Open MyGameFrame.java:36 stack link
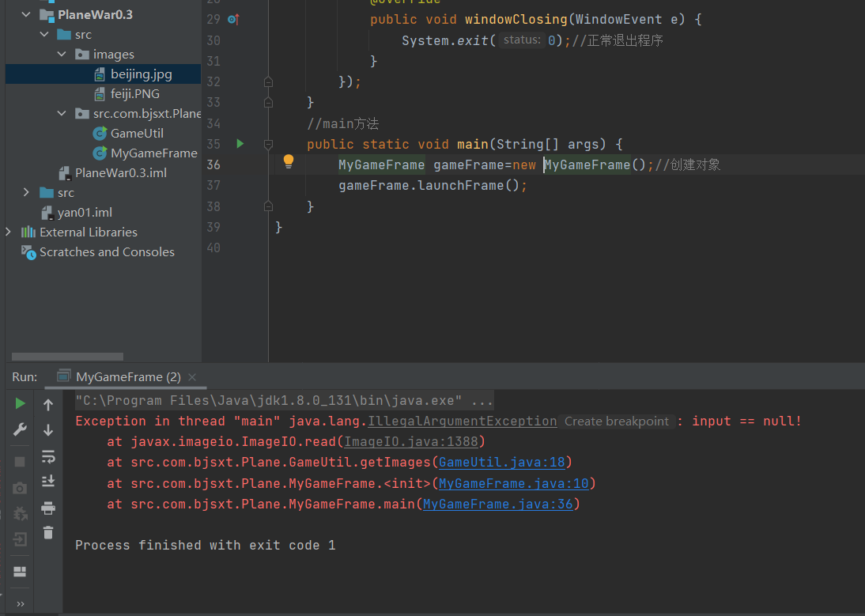This screenshot has height=616, width=865. [x=497, y=504]
